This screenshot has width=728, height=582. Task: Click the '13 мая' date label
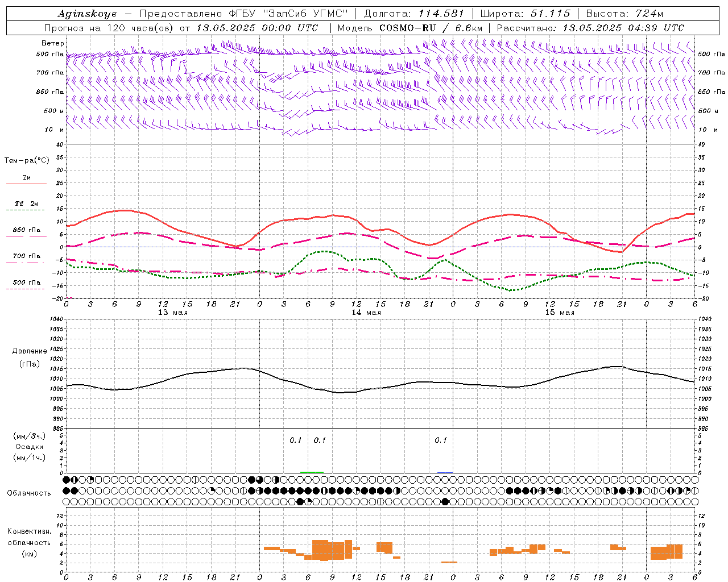click(172, 313)
